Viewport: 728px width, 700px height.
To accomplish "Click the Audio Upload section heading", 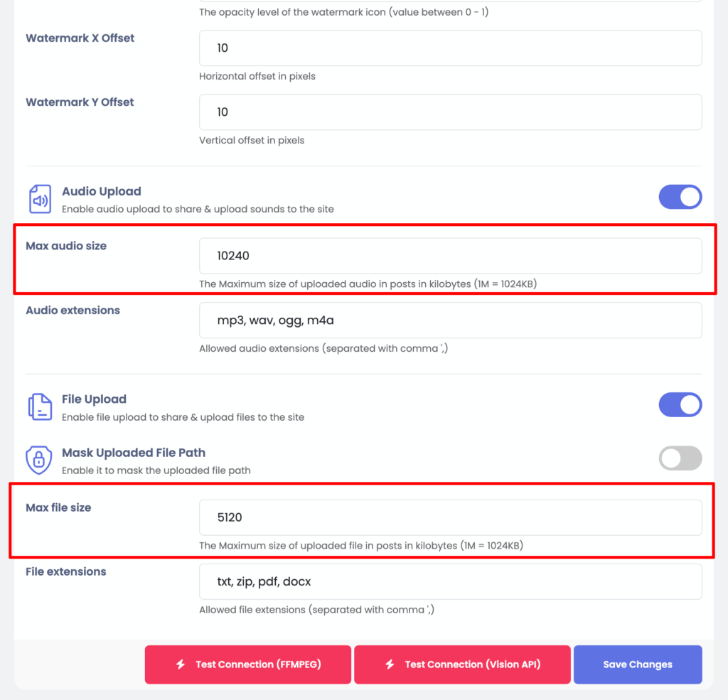I will pyautogui.click(x=102, y=191).
